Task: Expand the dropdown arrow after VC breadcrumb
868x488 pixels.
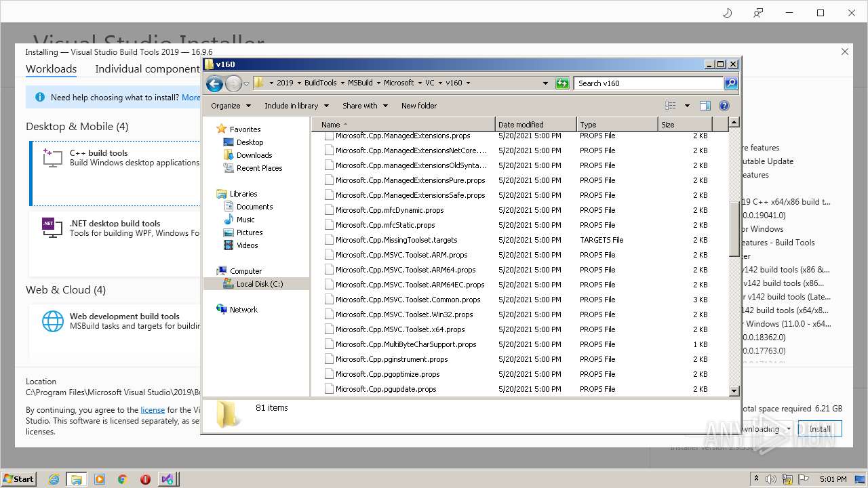Action: pos(440,83)
